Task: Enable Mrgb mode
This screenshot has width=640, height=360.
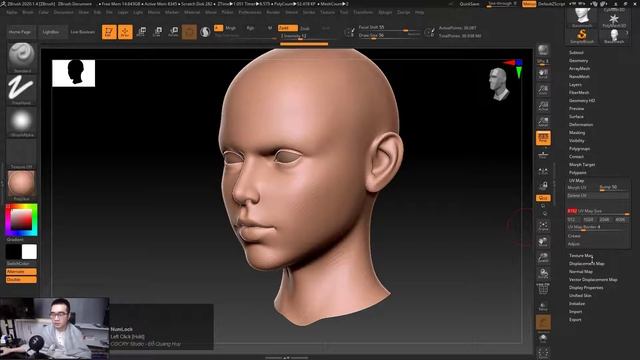Action: [x=231, y=28]
